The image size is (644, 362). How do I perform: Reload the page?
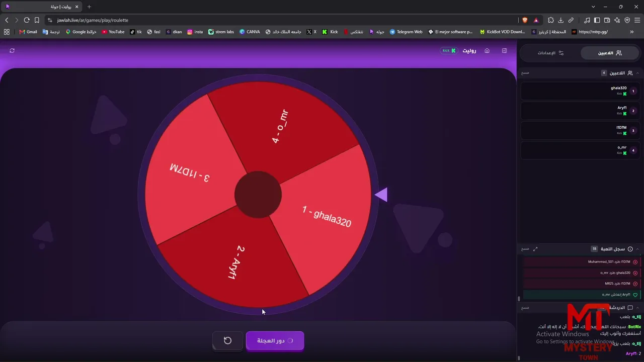click(x=27, y=20)
